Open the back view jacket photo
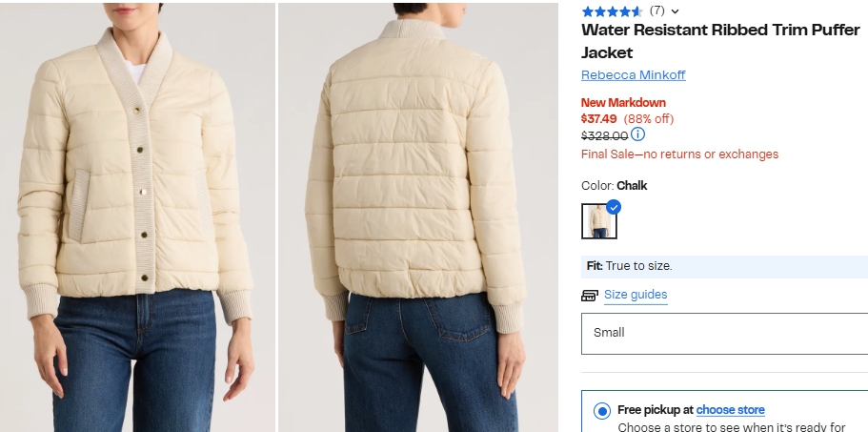 tap(418, 217)
